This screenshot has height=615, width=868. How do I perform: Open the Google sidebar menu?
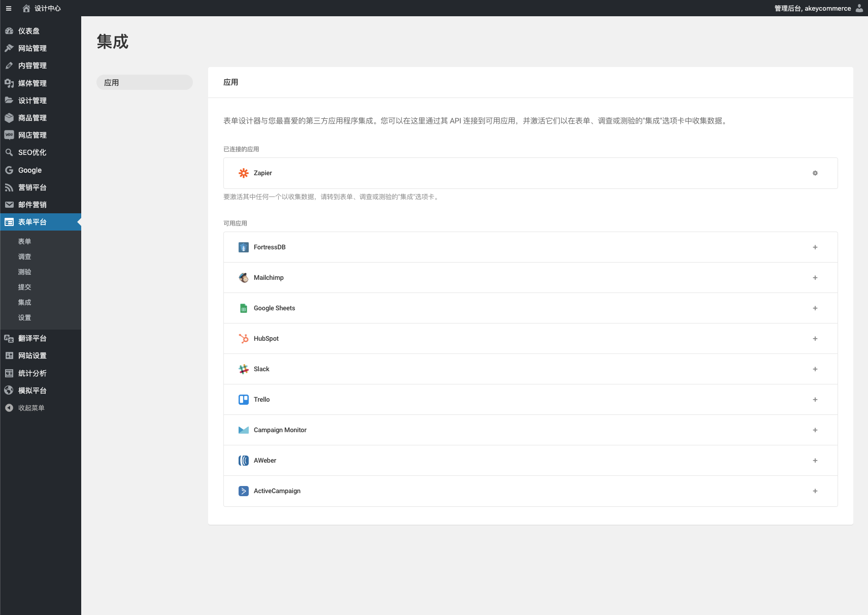click(41, 170)
